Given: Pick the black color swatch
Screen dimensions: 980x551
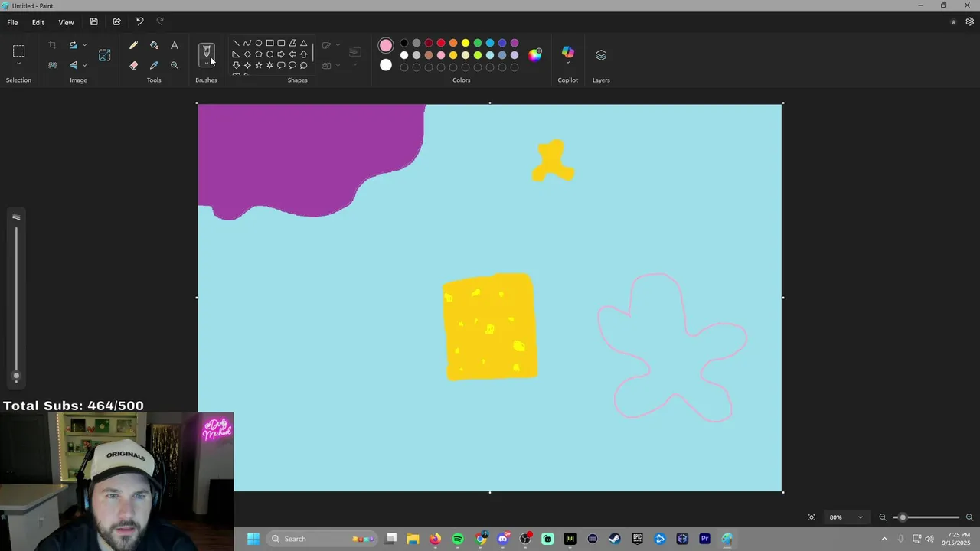Looking at the screenshot, I should [x=404, y=43].
